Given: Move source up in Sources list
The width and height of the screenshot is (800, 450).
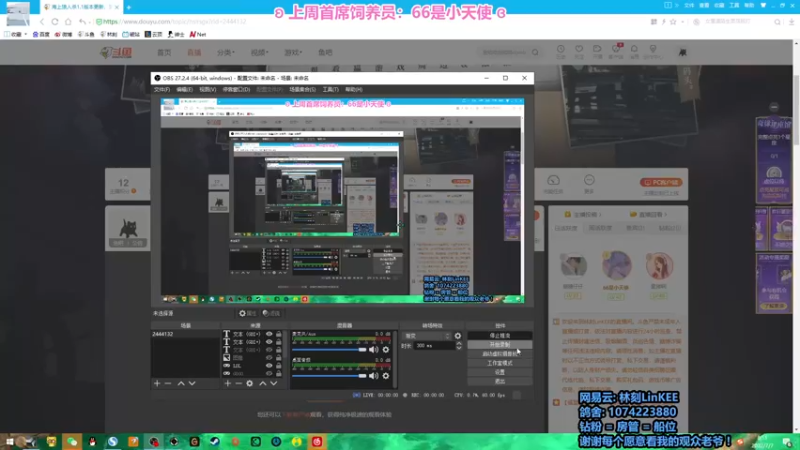Looking at the screenshot, I should (263, 383).
